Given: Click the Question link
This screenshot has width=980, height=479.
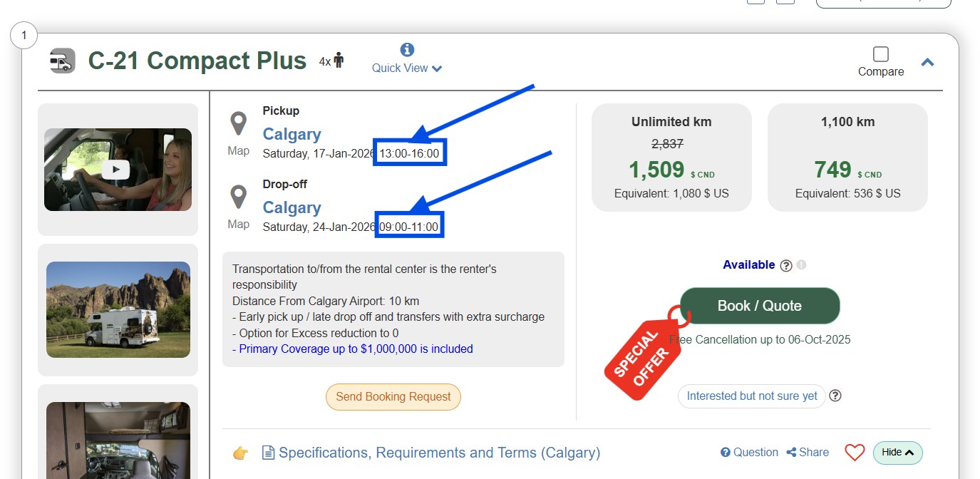Looking at the screenshot, I should tap(749, 453).
